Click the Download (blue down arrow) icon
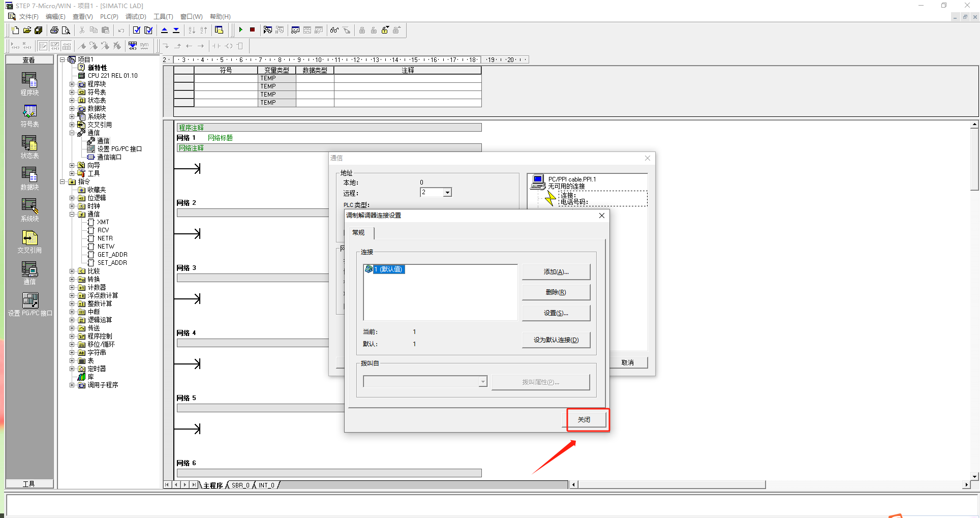Screen dimensions: 980x518 pyautogui.click(x=176, y=30)
